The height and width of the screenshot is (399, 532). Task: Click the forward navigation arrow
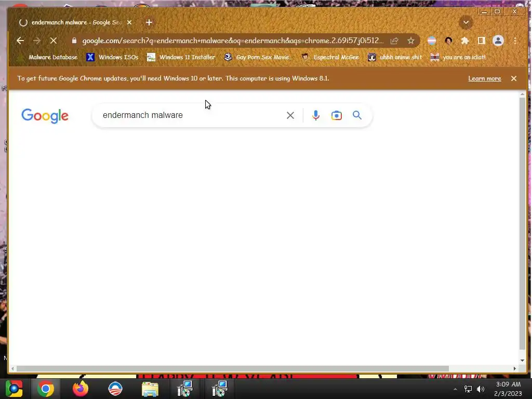(x=37, y=41)
